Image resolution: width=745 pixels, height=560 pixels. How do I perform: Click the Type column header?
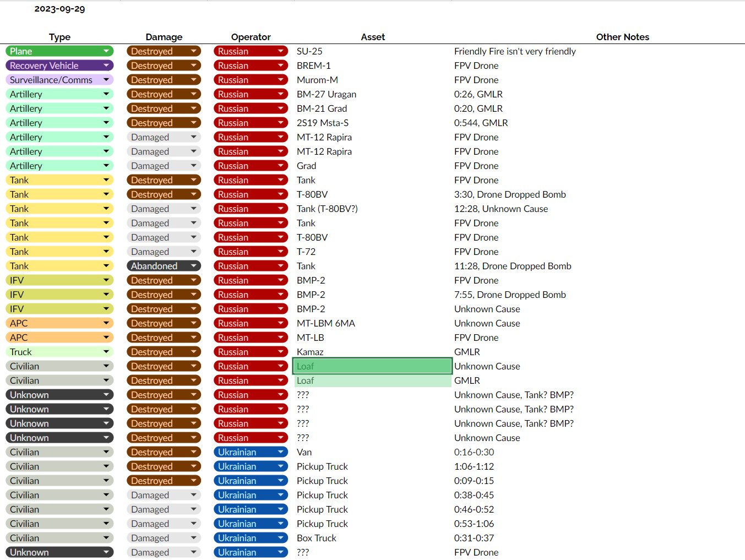[x=59, y=37]
